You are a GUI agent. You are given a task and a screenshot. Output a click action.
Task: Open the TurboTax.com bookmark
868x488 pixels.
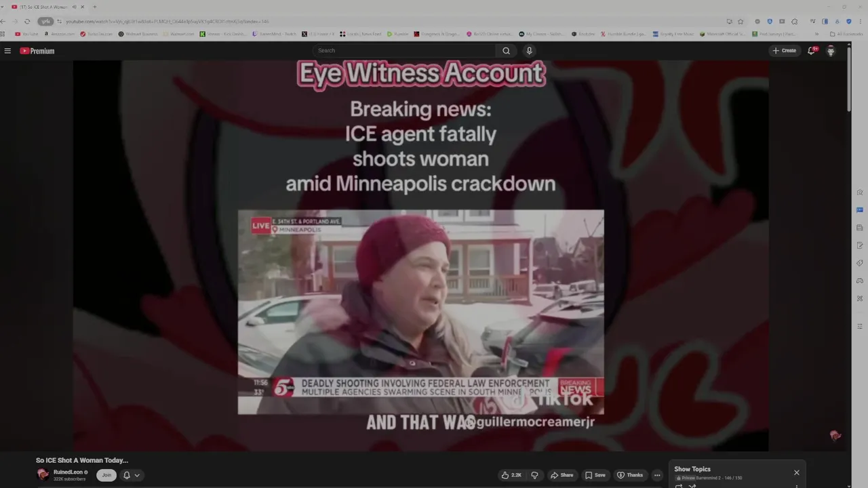click(96, 34)
